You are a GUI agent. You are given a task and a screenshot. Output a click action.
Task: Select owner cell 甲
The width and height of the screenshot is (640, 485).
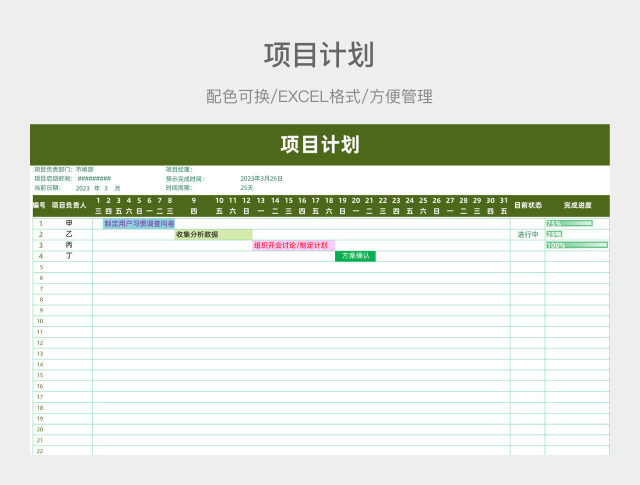(x=69, y=223)
